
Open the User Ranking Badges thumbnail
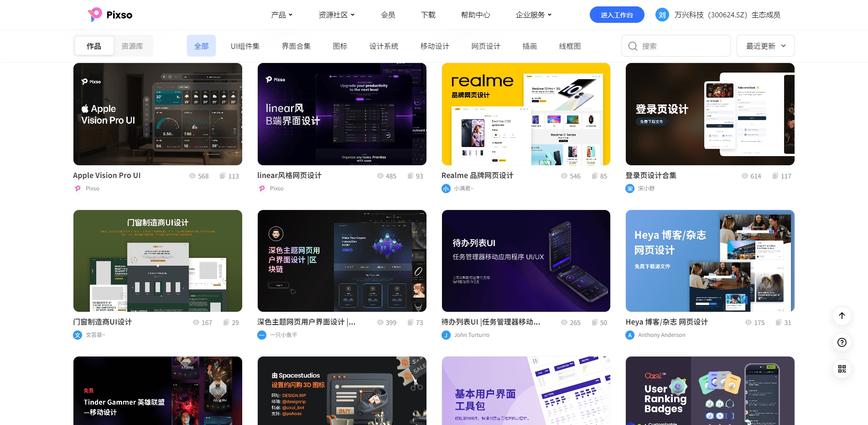click(x=710, y=391)
